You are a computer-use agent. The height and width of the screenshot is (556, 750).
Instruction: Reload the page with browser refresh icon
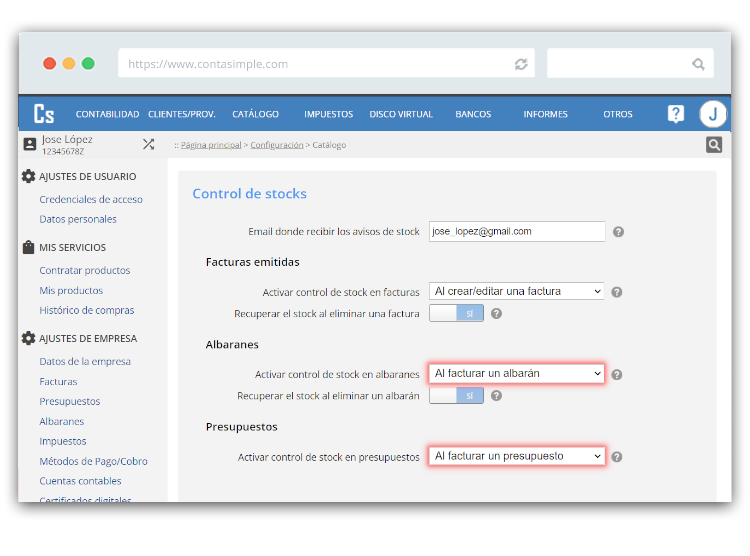point(521,64)
